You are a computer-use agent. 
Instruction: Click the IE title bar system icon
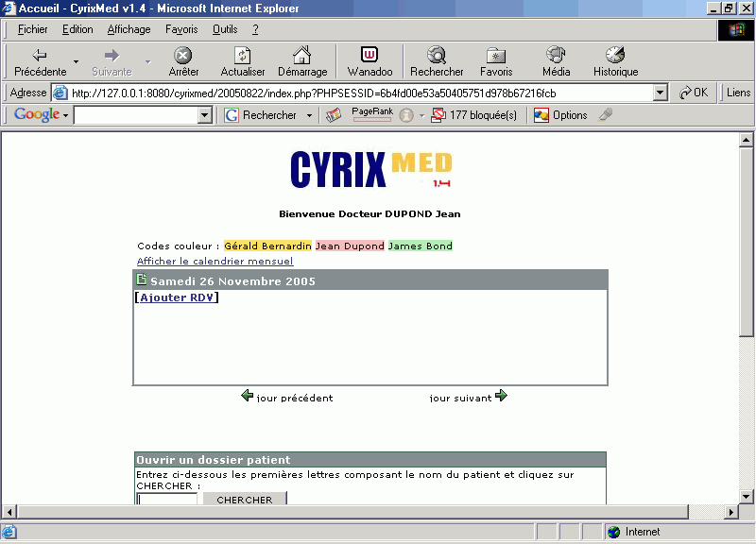pos(9,8)
